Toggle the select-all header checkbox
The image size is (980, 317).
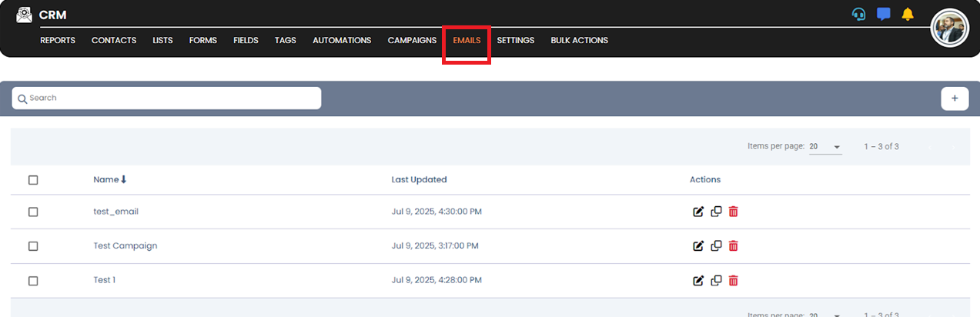click(33, 180)
